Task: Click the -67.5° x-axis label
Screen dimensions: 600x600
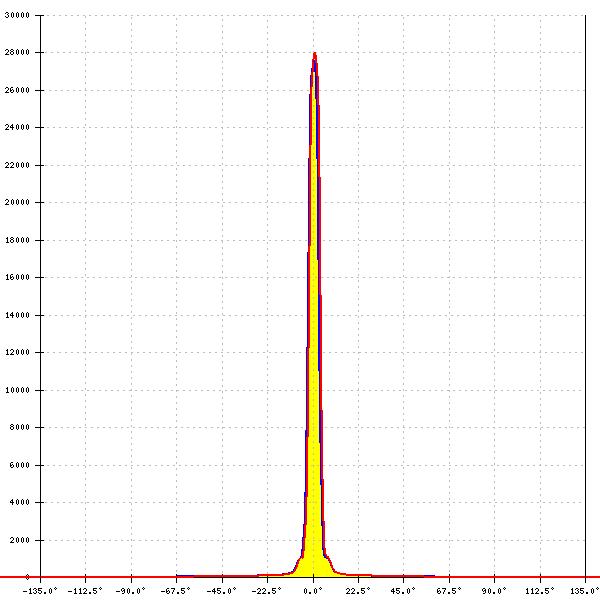Action: click(x=176, y=591)
